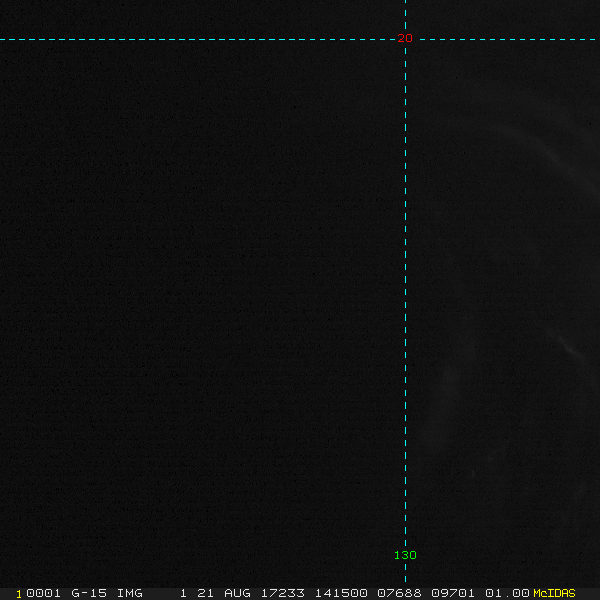Select the yellow frame number 1 in status bar
This screenshot has height=600, width=600.
tap(19, 594)
